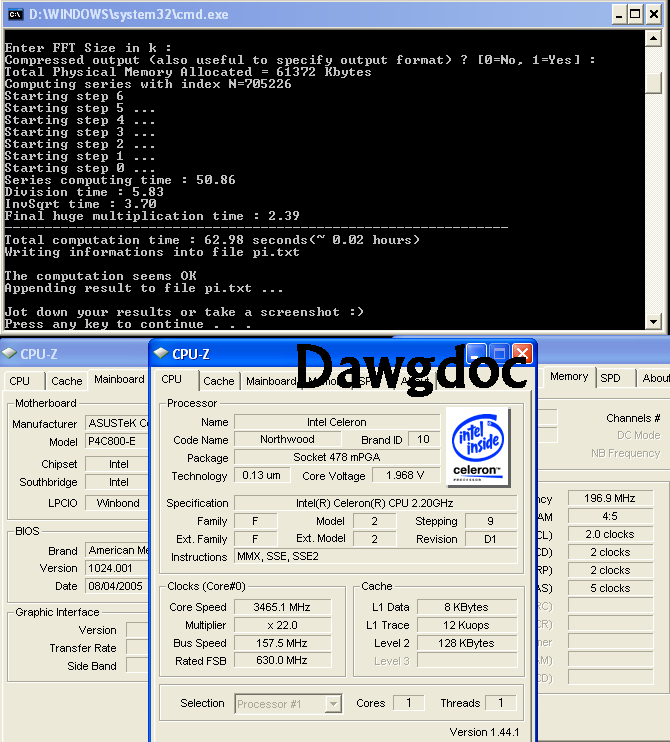The image size is (670, 742).
Task: Click the Series computing time line
Action: coord(120,180)
